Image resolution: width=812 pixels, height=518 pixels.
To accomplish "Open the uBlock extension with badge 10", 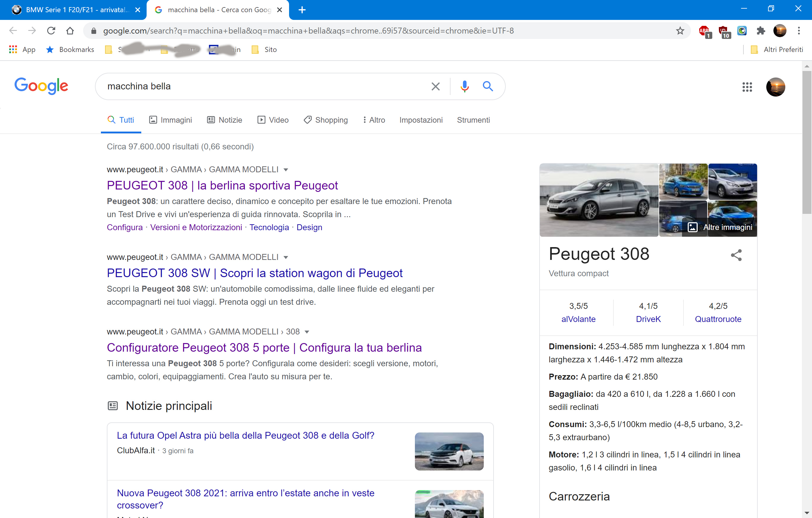I will 724,31.
